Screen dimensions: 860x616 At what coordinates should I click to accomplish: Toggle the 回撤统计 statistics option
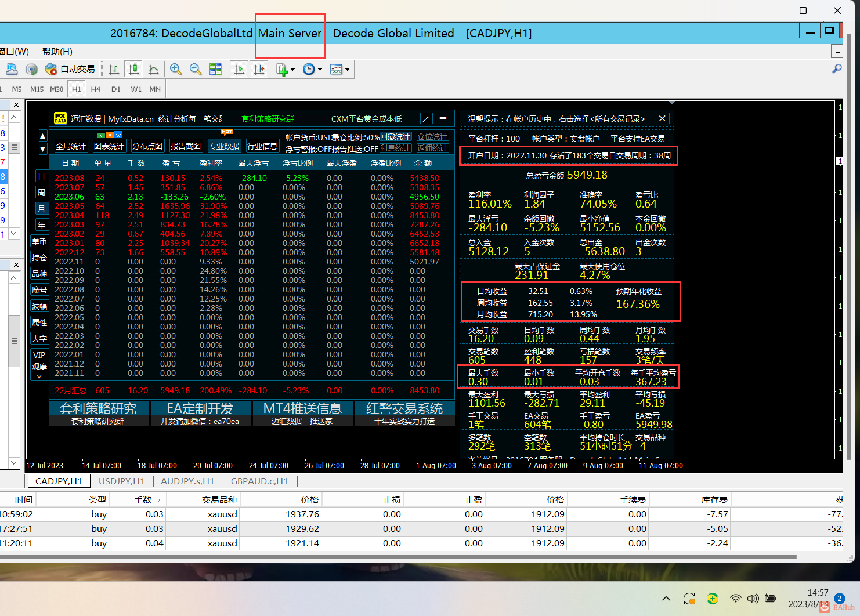(x=395, y=137)
